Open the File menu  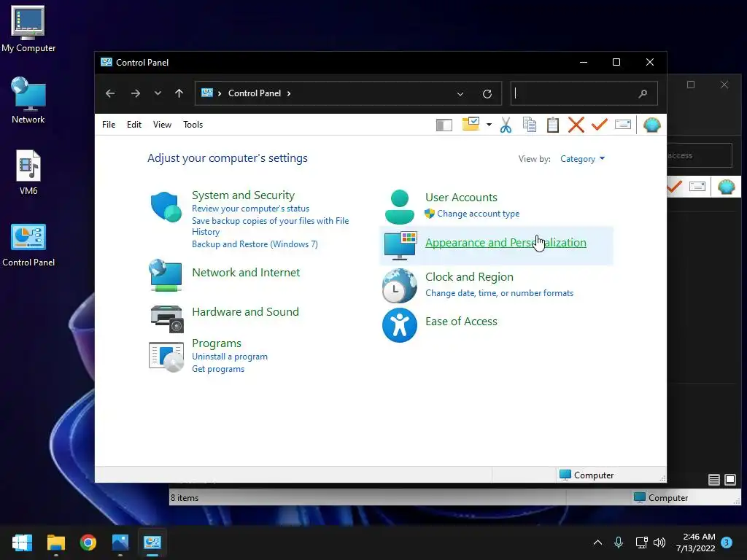109,125
